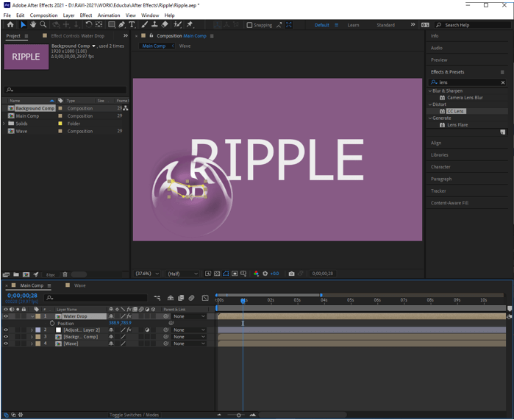Screen dimensions: 514x420
Task: Toggle transparency grid in viewer
Action: click(217, 274)
